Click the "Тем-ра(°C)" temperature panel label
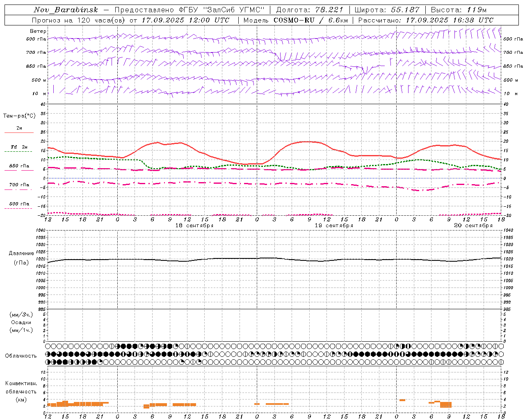 point(19,116)
